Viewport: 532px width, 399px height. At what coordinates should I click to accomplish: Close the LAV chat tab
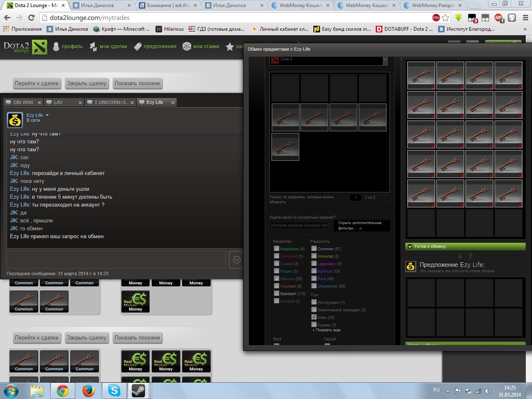click(80, 102)
